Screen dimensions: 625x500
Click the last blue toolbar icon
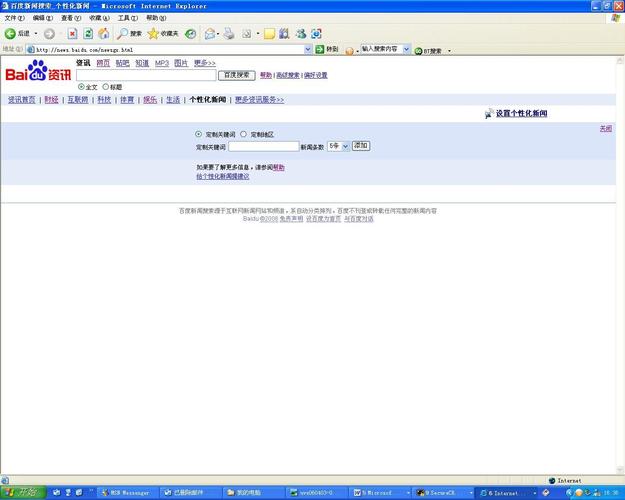pos(316,34)
